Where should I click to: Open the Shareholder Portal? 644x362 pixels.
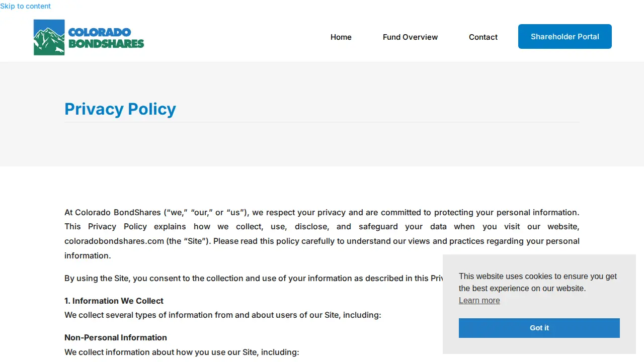pyautogui.click(x=565, y=37)
